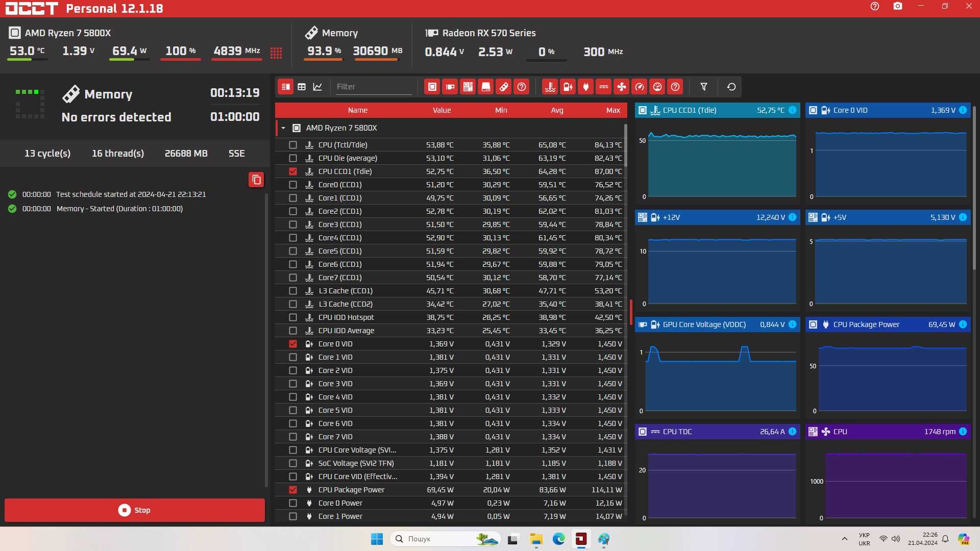The width and height of the screenshot is (980, 551).
Task: Reset sensor min/max with the refresh icon
Action: pos(731,87)
